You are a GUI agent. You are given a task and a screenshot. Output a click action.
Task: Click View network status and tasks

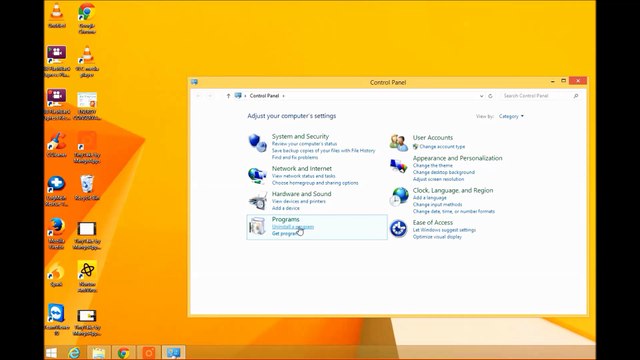click(x=303, y=176)
